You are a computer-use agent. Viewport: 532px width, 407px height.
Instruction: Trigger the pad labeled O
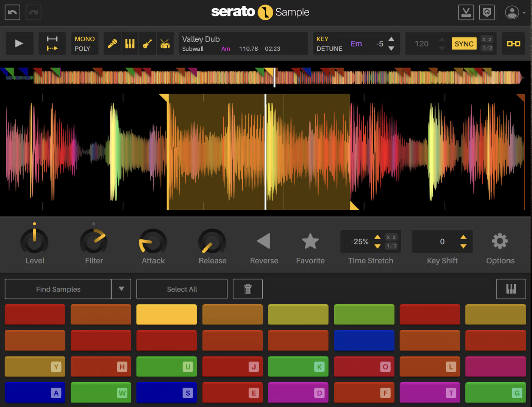point(364,367)
